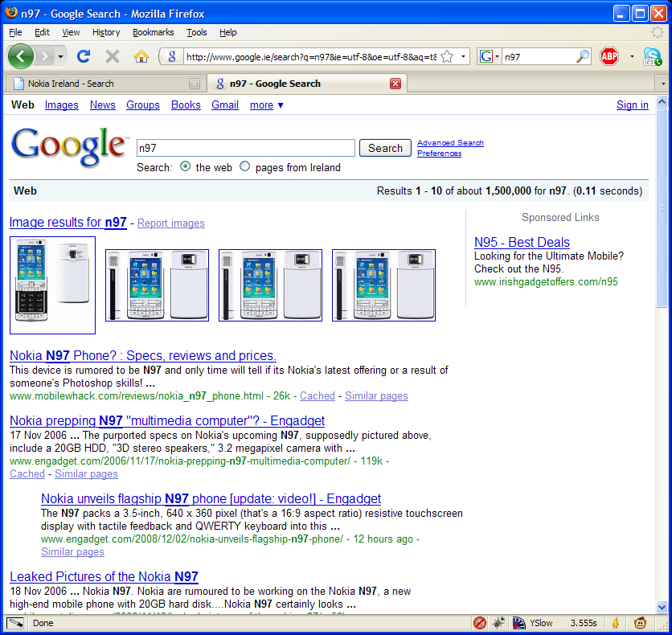Click the Google site identity icon in address bar
The image size is (672, 635).
click(x=172, y=56)
